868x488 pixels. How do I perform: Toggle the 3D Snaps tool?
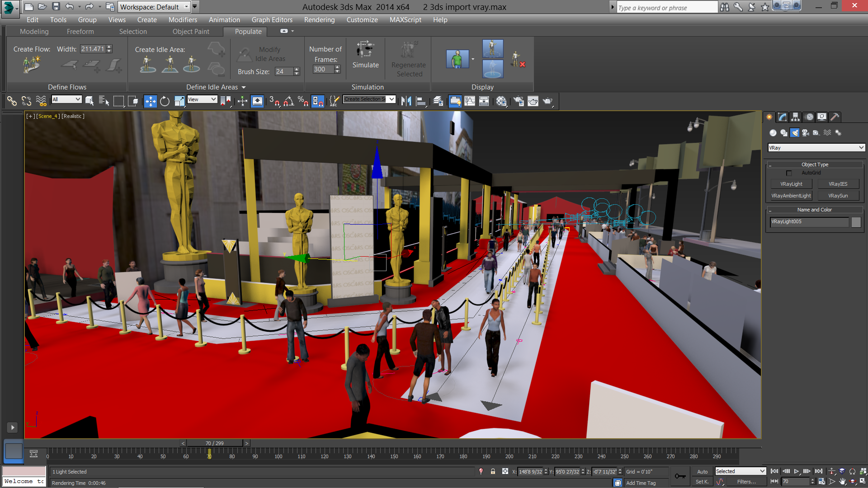pyautogui.click(x=274, y=101)
